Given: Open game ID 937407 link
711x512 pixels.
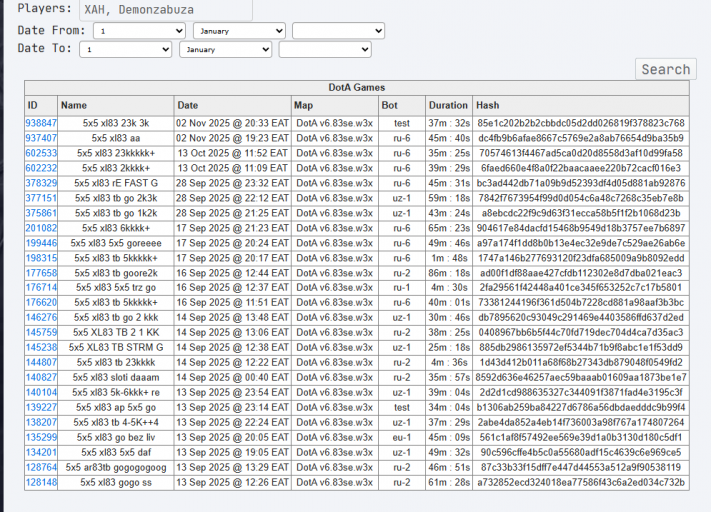Looking at the screenshot, I should pyautogui.click(x=41, y=138).
